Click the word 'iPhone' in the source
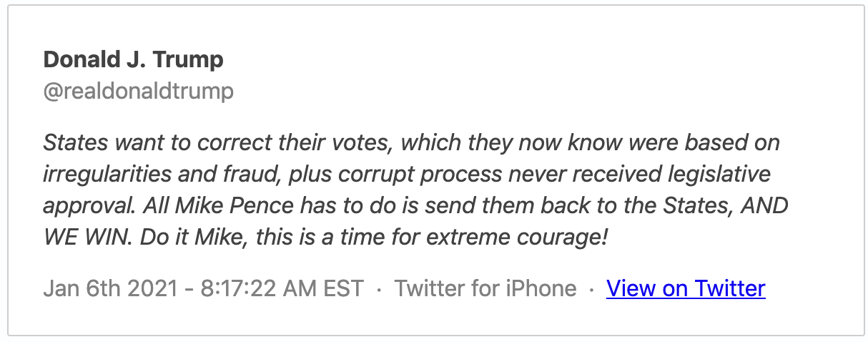The image size is (868, 342). coord(543,288)
